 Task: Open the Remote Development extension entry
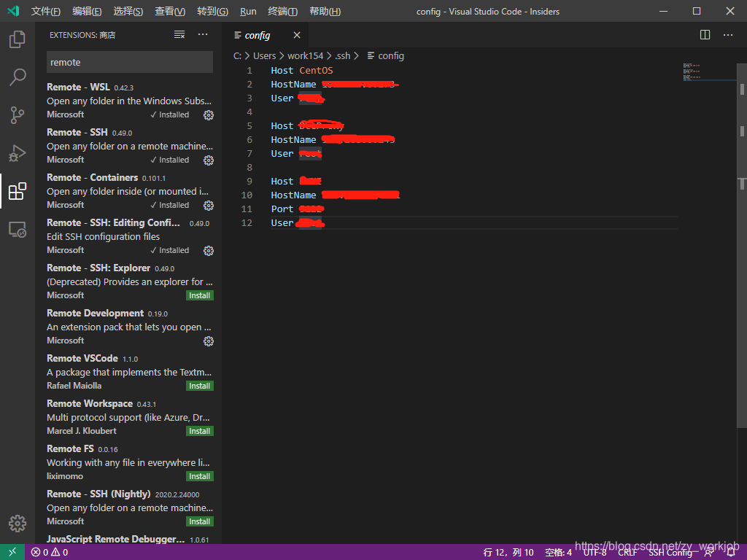(130, 327)
